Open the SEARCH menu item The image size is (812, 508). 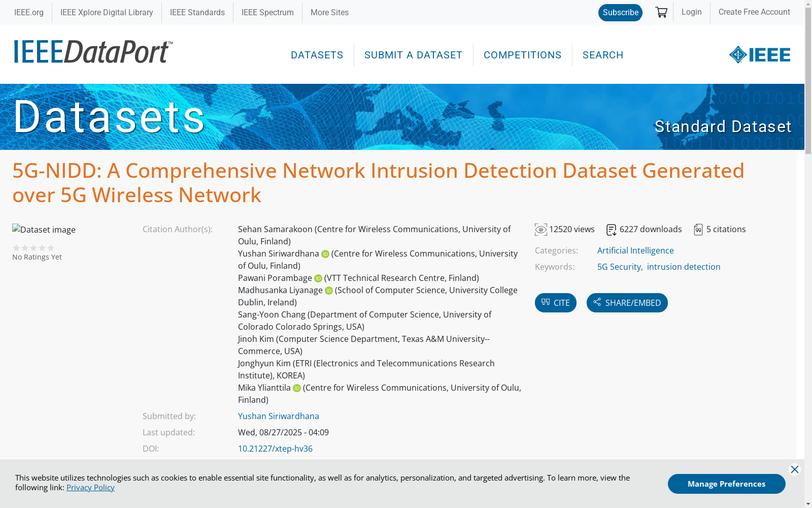tap(603, 55)
